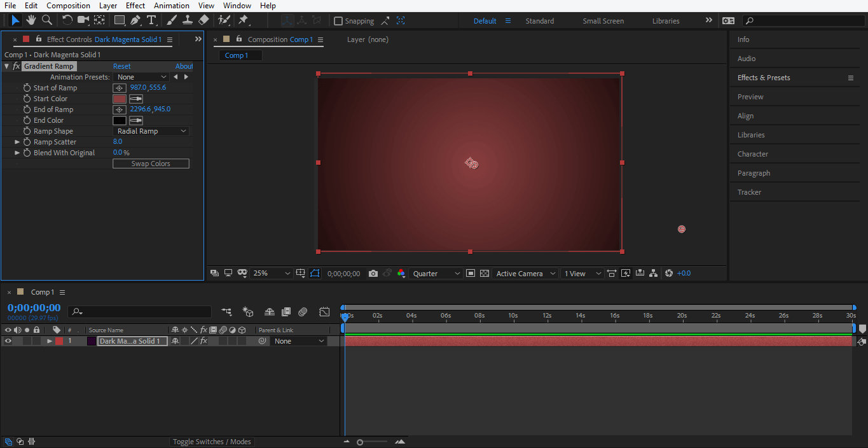
Task: Select the Hand tool
Action: (31, 20)
